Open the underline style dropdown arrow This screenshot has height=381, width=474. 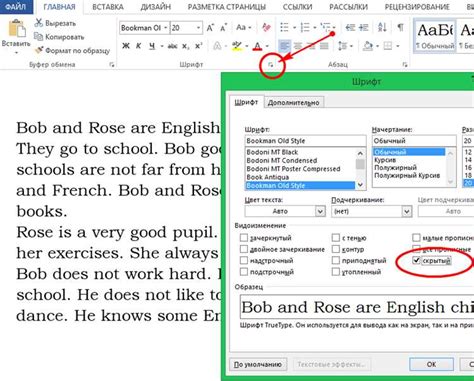(162, 46)
